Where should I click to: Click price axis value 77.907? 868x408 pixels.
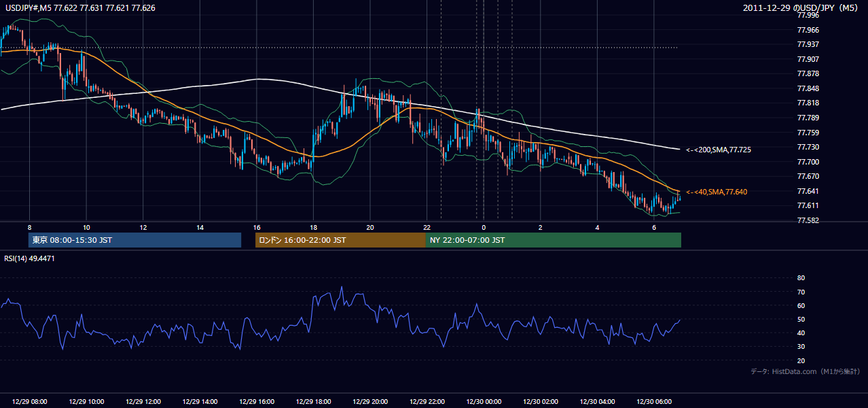pos(808,59)
